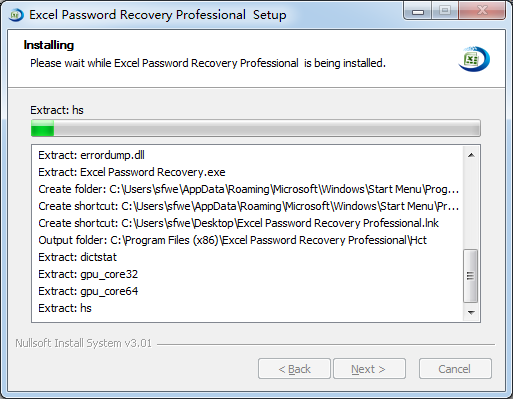Minimize the setup window

[418, 11]
